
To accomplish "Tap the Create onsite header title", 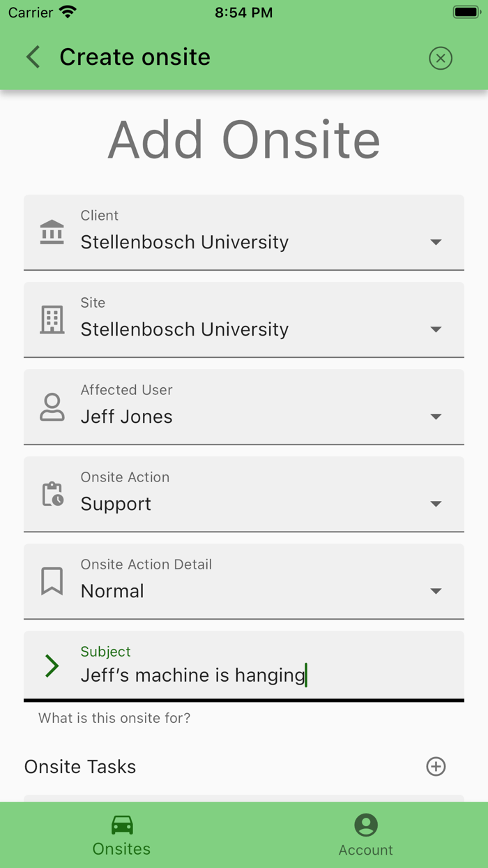I will (x=135, y=57).
